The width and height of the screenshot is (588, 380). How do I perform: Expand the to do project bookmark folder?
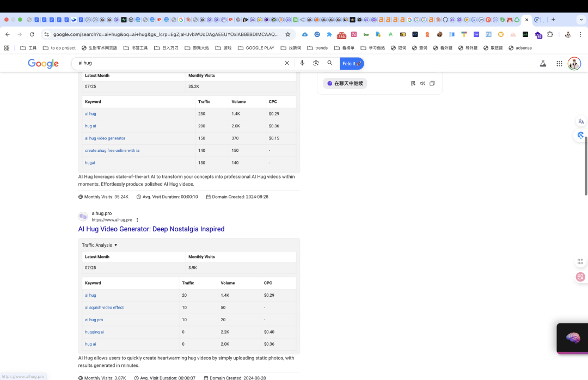[59, 48]
